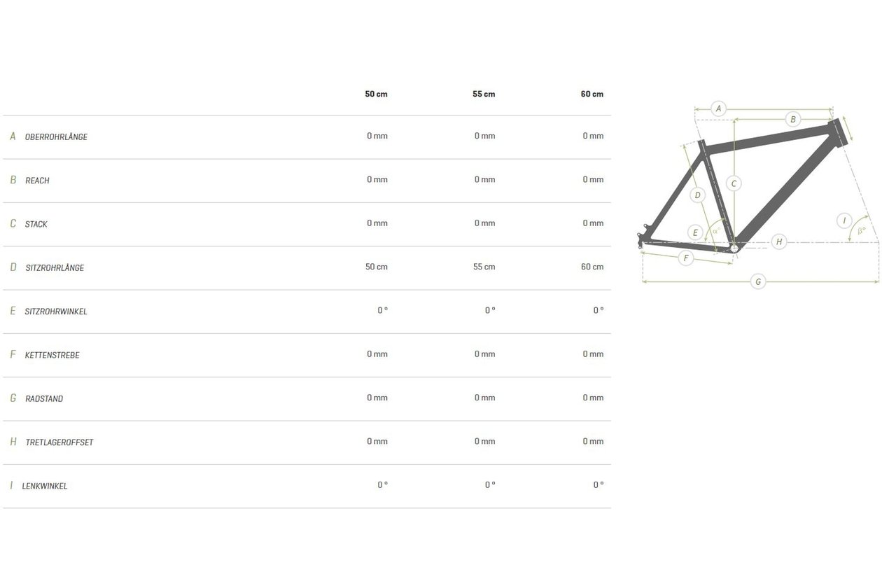The image size is (882, 588).
Task: Click the circled D seat tube marker
Action: [x=697, y=195]
